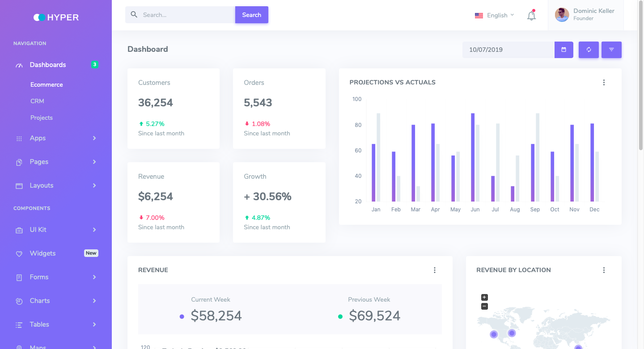Open the English language dropdown
The width and height of the screenshot is (644, 349).
[x=494, y=15]
